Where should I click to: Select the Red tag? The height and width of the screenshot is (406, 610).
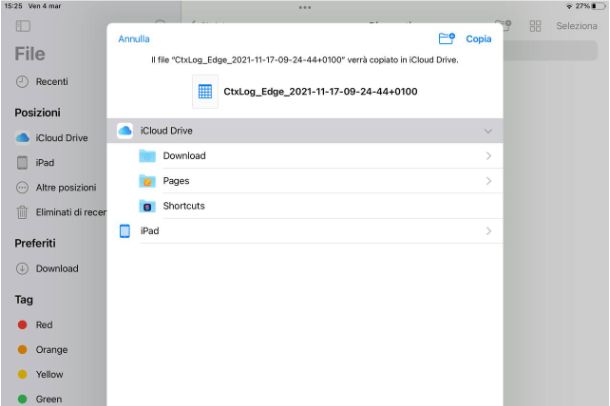tap(35, 325)
